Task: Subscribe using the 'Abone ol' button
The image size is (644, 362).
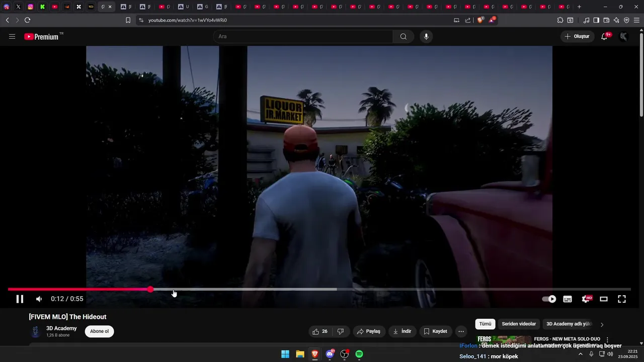Action: coord(99,331)
